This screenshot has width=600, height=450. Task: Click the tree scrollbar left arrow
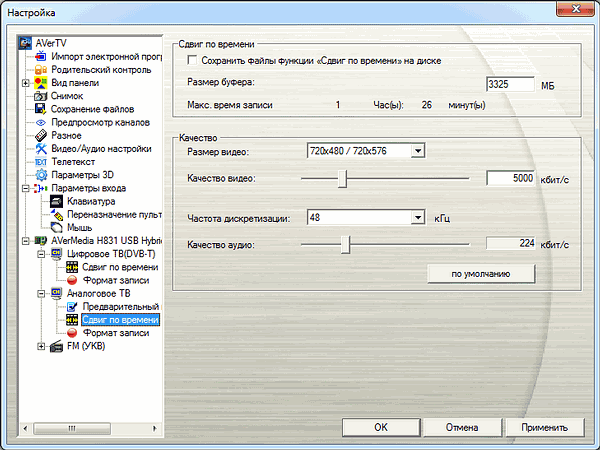25,428
